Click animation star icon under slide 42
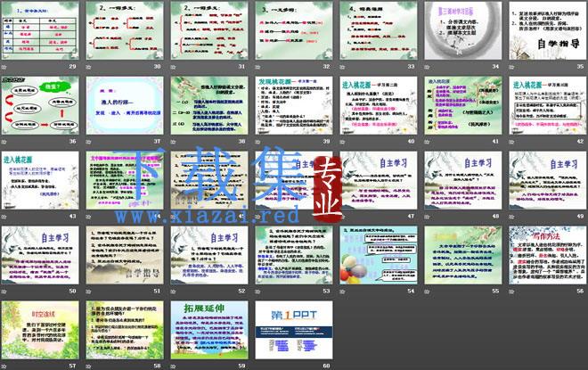Image resolution: width=588 pixels, height=370 pixels. 511,142
